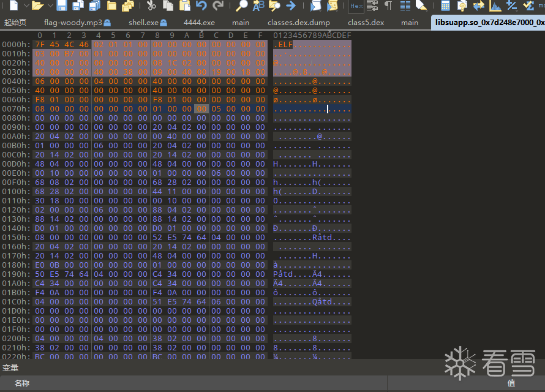This screenshot has width=545, height=392.
Task: Select the 51 byte at 01C0h
Action: point(157,301)
